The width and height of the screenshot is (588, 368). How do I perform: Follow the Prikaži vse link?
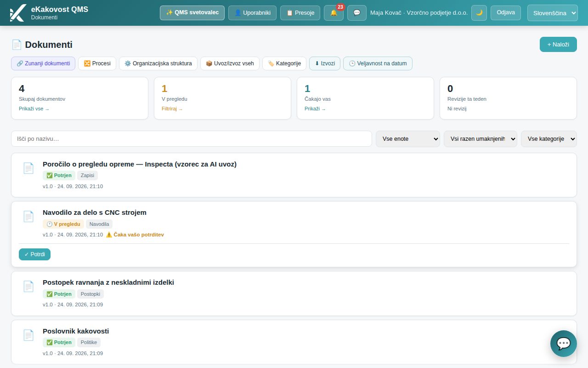tap(34, 109)
